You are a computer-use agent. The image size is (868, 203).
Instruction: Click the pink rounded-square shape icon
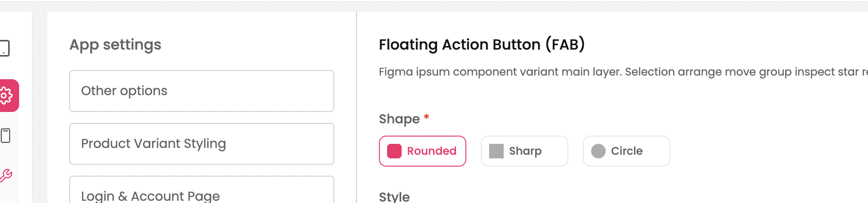click(x=394, y=151)
